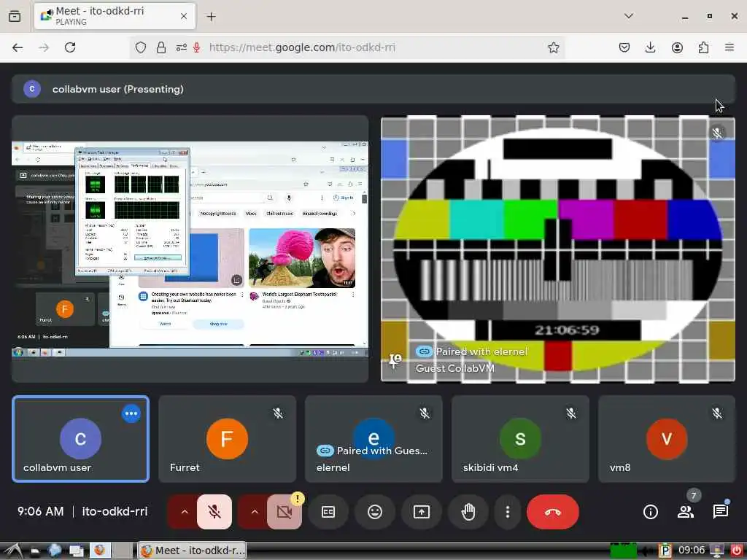The image size is (747, 560).
Task: Open the tracking protection shield icon
Action: 141,47
